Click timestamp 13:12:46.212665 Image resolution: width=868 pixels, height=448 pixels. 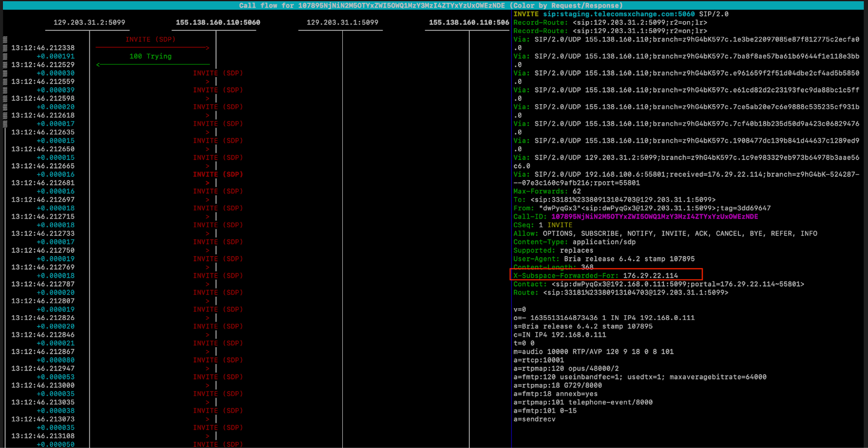[x=43, y=166]
